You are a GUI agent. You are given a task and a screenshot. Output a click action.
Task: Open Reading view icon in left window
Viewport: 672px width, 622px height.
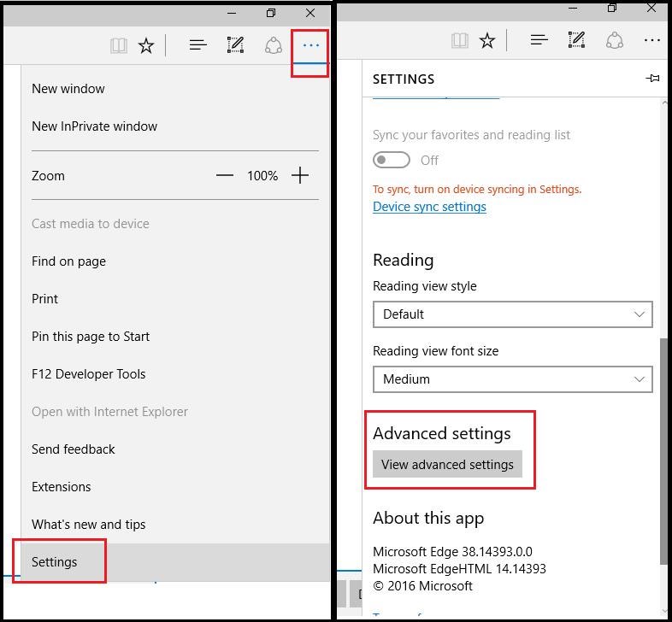119,45
